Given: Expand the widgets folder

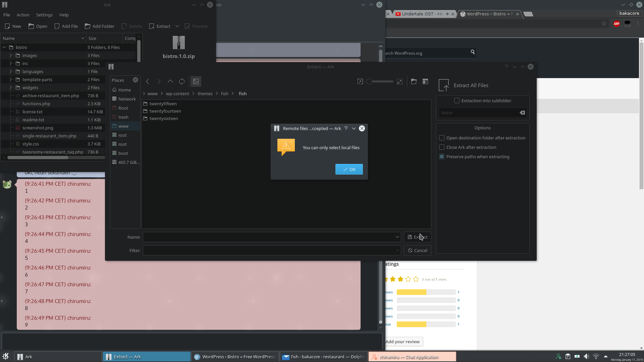Looking at the screenshot, I should [x=11, y=87].
